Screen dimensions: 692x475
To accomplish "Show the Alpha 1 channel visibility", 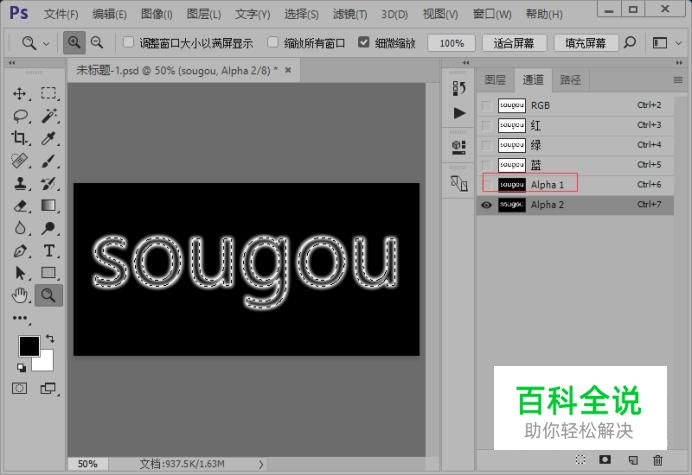I will [x=486, y=185].
